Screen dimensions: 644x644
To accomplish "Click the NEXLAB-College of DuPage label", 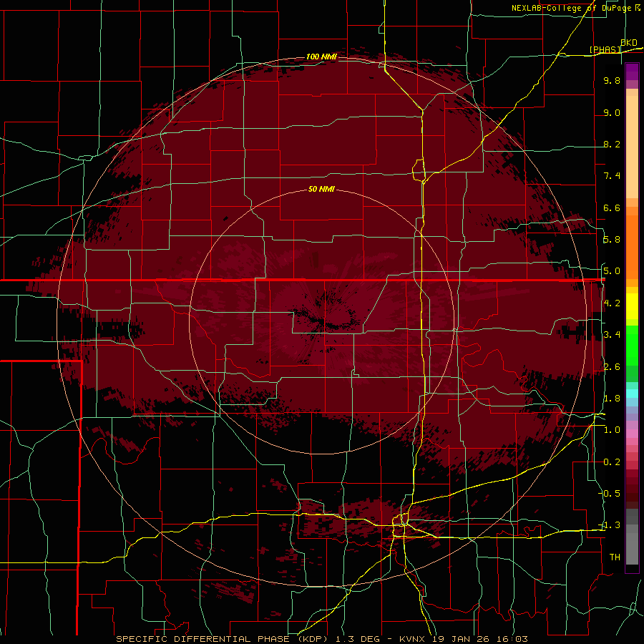I will click(571, 8).
